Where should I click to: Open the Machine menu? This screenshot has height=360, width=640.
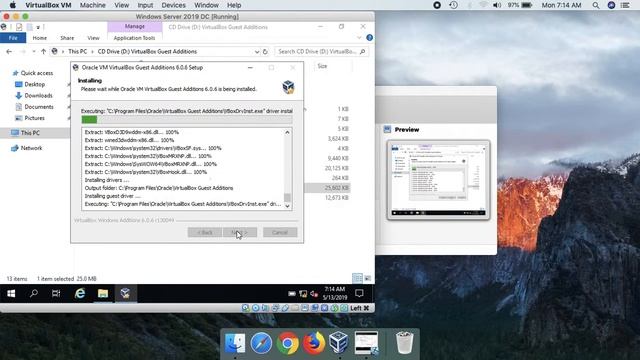point(93,5)
